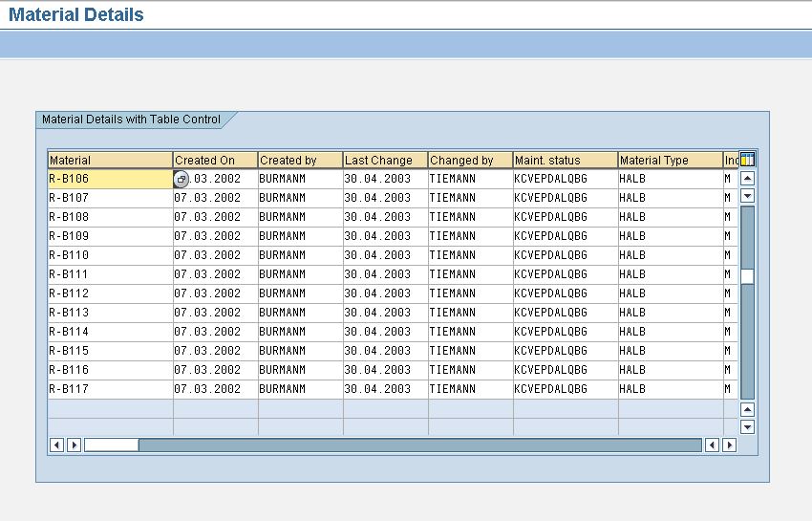The width and height of the screenshot is (812, 521).
Task: Click the Material cell R-B108
Action: pyautogui.click(x=110, y=217)
